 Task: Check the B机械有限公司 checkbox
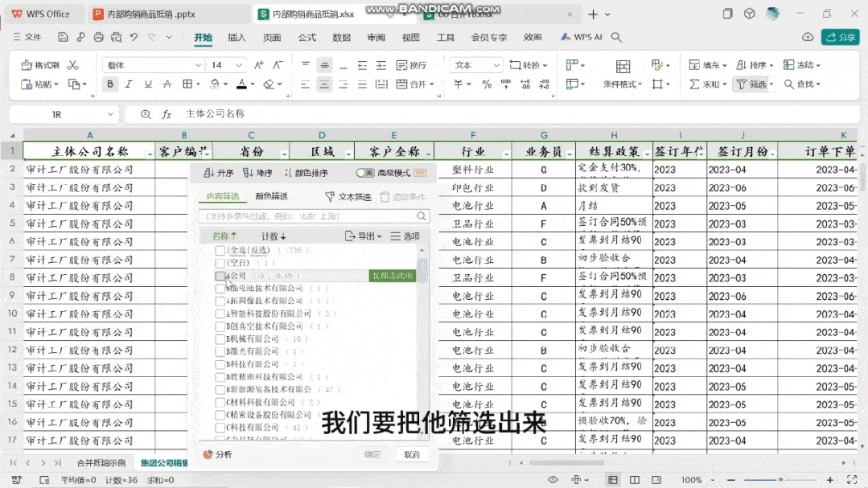220,339
